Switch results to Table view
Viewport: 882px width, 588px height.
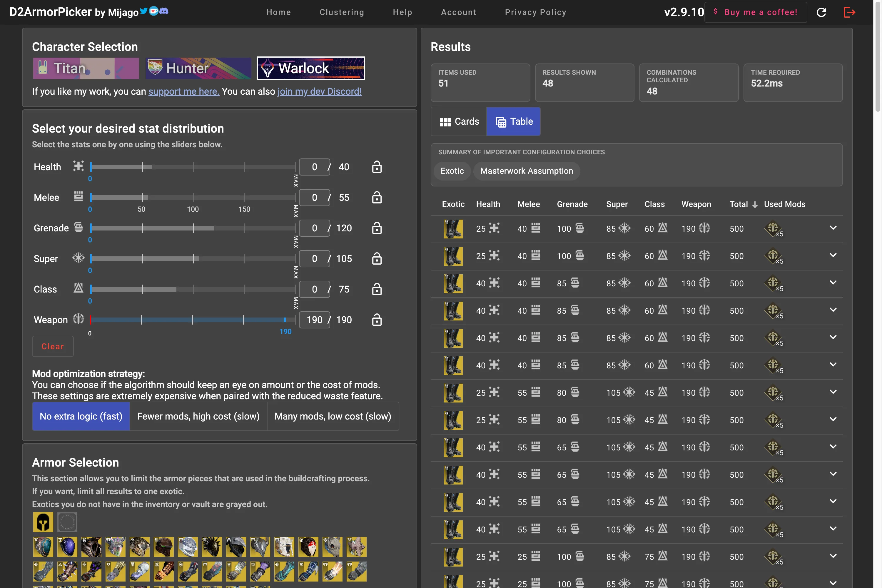(513, 121)
